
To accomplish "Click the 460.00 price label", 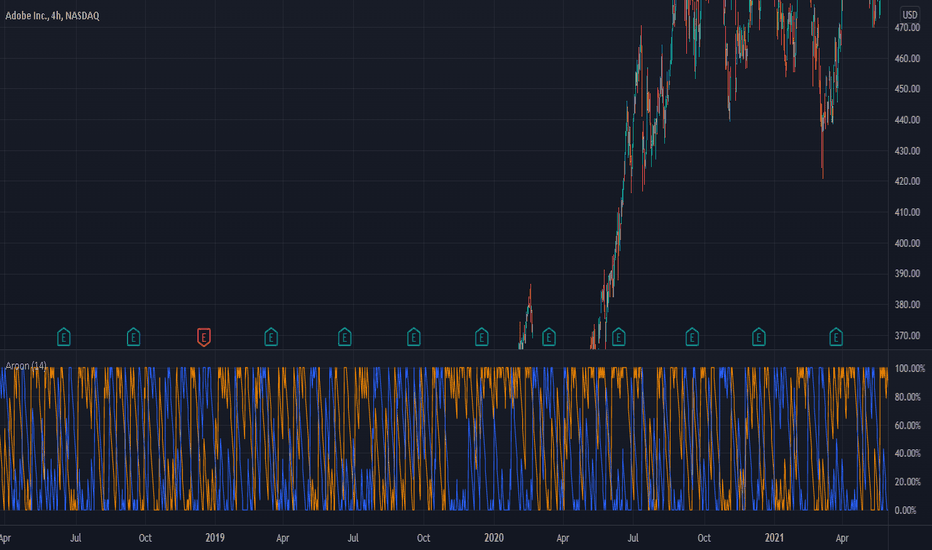I will click(907, 59).
